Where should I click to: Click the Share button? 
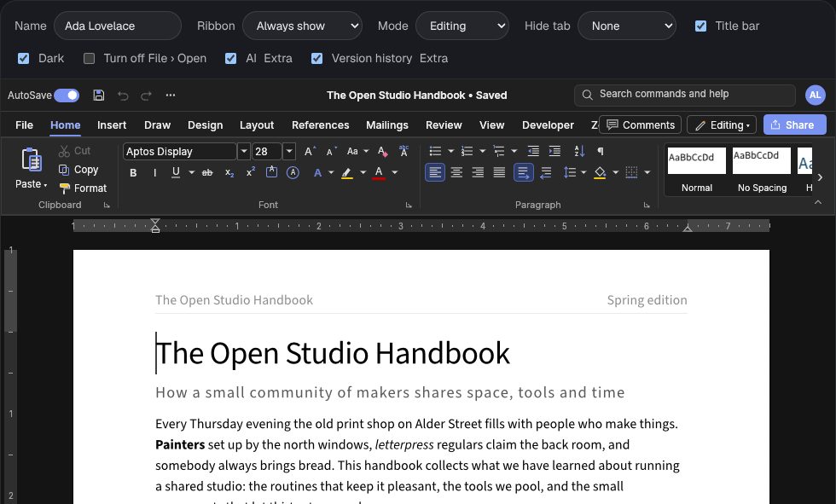click(x=795, y=125)
